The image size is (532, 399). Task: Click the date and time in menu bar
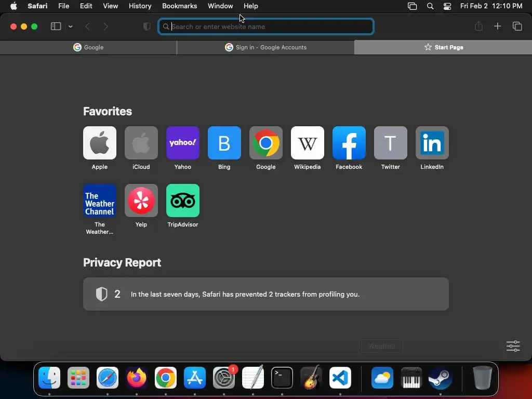491,6
